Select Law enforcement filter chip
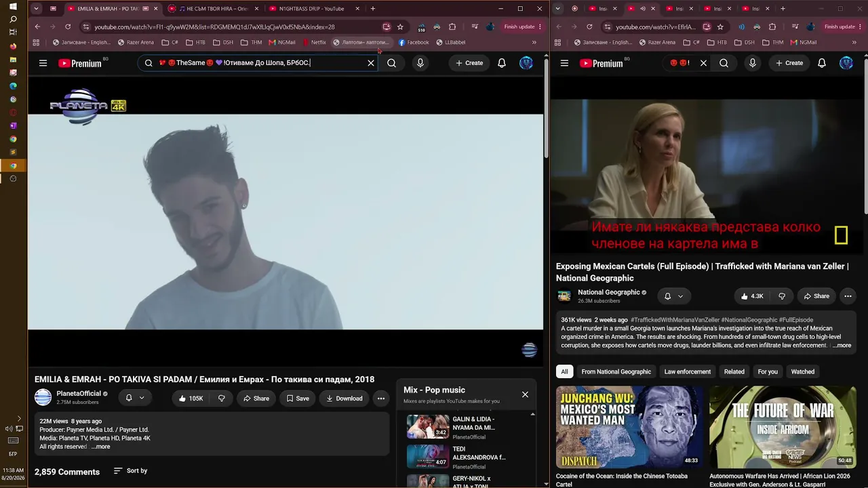 coord(688,371)
